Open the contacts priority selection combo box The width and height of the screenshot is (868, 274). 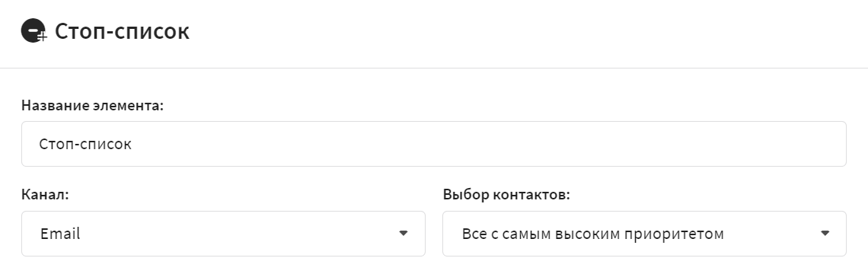644,234
